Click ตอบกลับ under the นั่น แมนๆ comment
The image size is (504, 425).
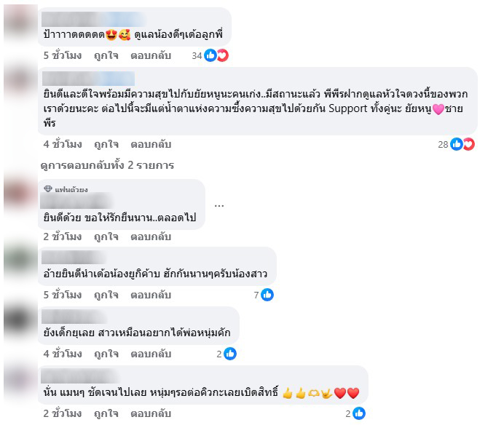tap(151, 413)
